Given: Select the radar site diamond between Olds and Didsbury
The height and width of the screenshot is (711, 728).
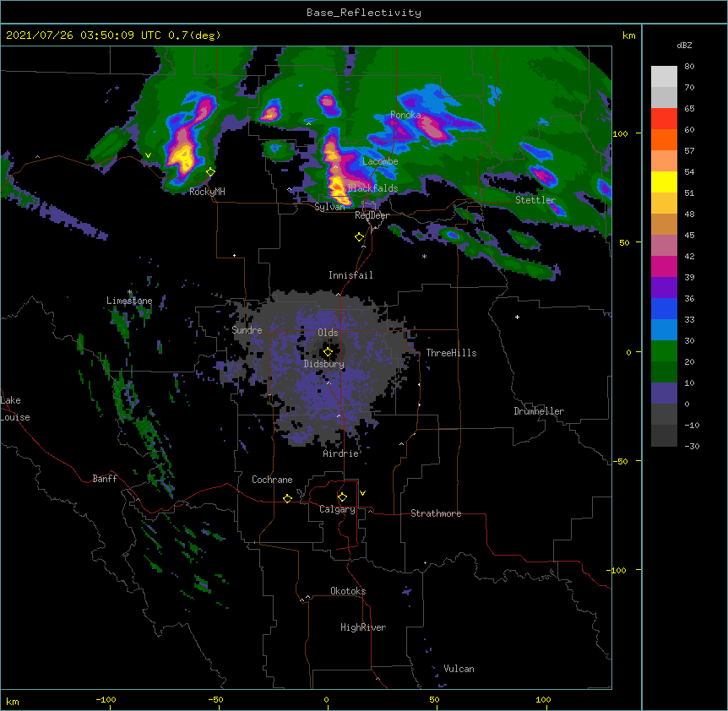Looking at the screenshot, I should pyautogui.click(x=328, y=352).
